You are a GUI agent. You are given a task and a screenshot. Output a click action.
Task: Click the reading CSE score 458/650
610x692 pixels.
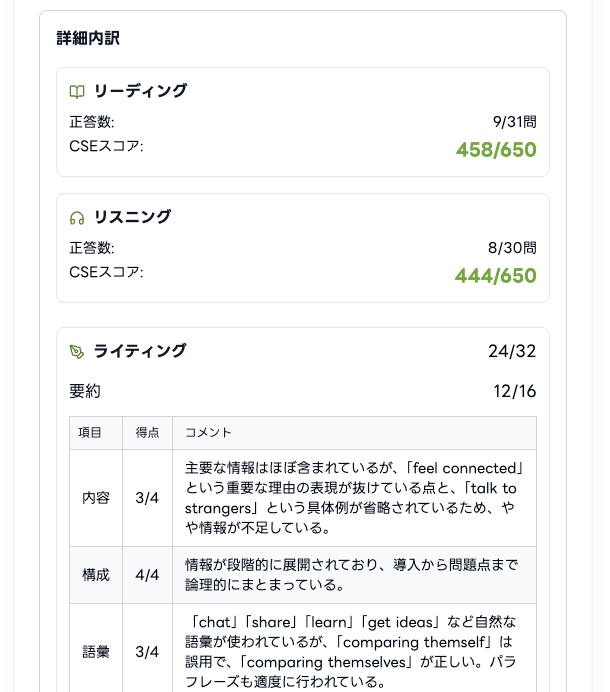pyautogui.click(x=496, y=150)
